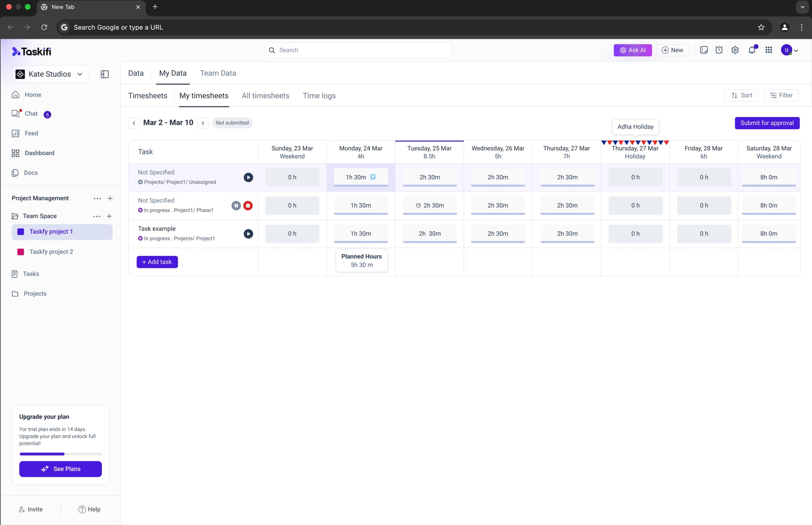Screen dimensions: 812x525
Task: Start timer for Task example row
Action: [x=248, y=234]
